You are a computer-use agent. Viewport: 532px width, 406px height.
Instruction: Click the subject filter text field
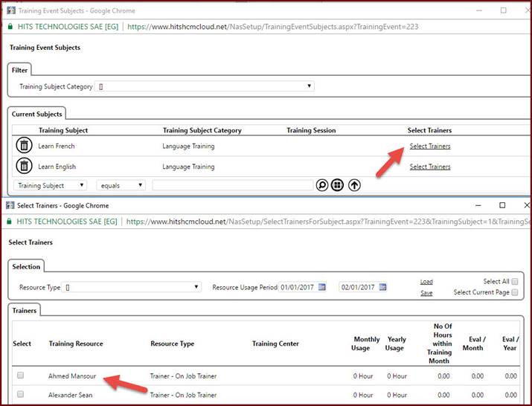tap(232, 185)
